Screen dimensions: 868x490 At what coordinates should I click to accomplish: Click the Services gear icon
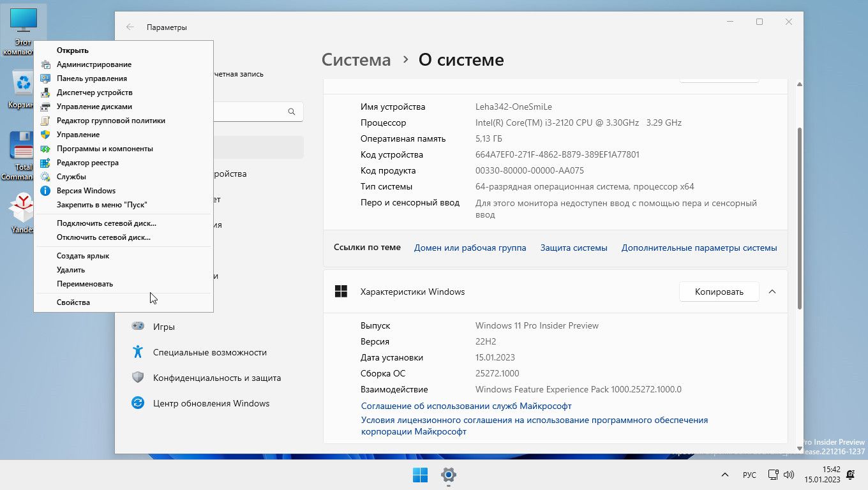pos(45,177)
